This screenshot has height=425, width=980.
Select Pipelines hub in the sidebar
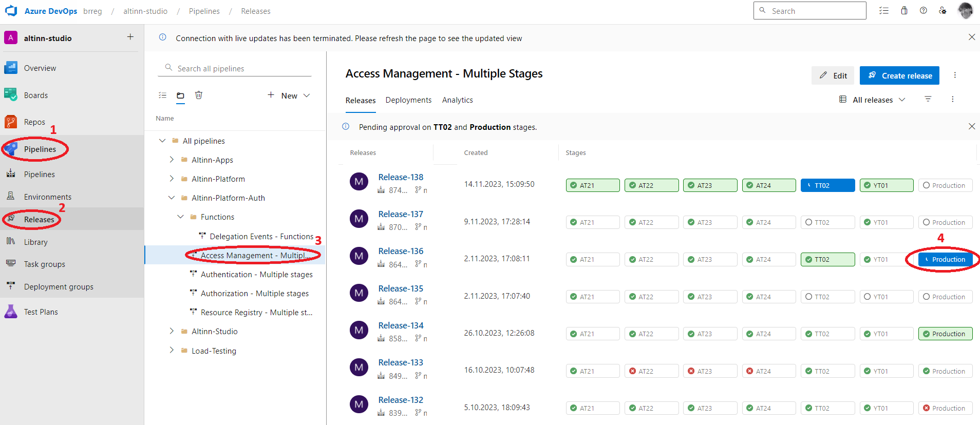40,149
